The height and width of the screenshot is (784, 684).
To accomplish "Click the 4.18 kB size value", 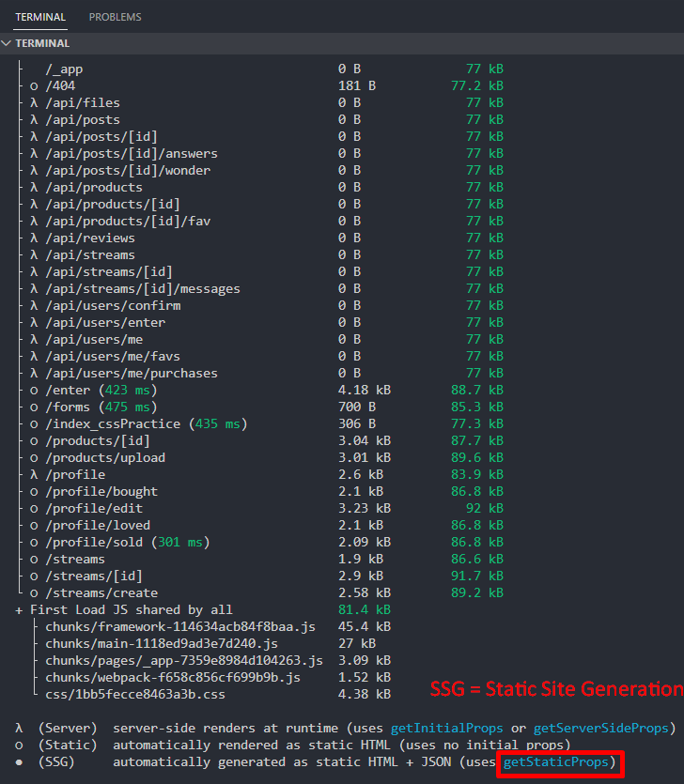I will 365,390.
